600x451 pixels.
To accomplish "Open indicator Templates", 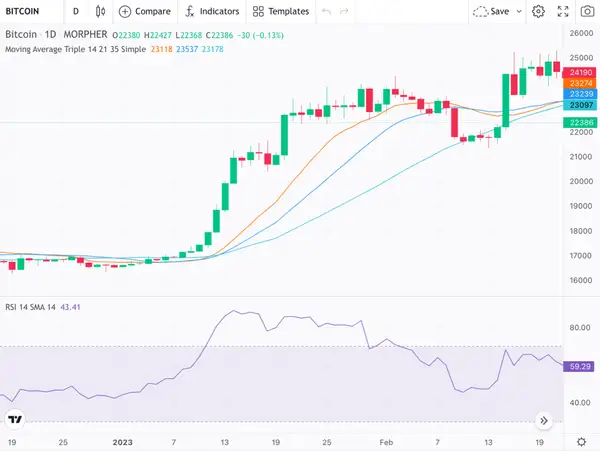I will click(x=281, y=11).
